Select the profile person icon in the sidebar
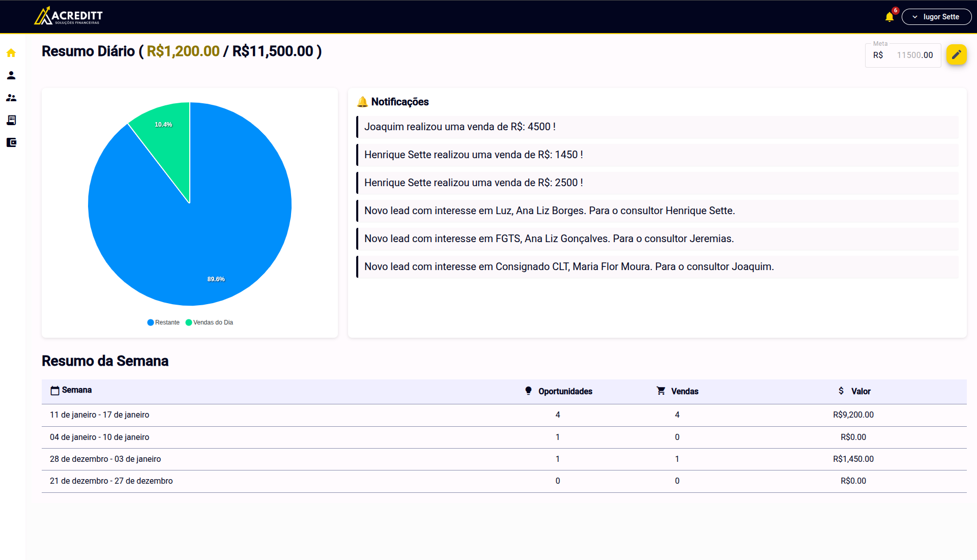 11,75
